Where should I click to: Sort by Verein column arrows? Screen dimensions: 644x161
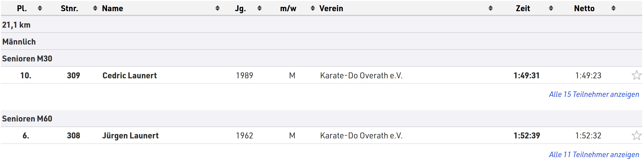click(490, 8)
